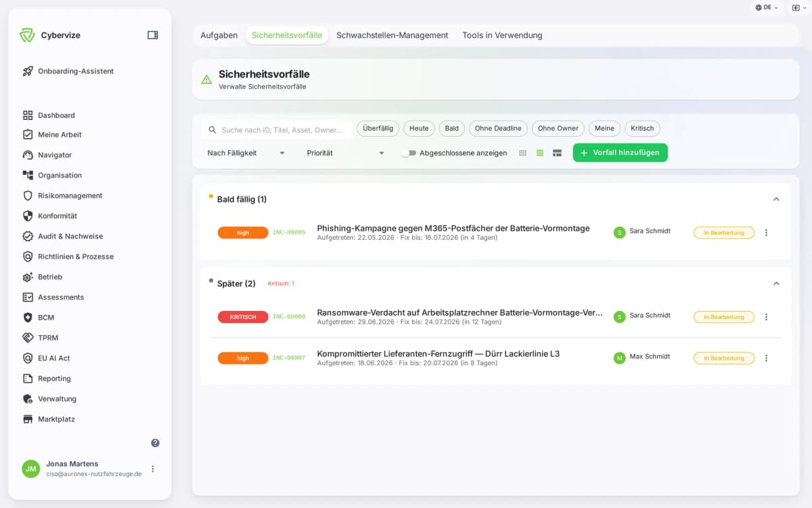812x508 pixels.
Task: Open Reporting in the sidebar
Action: click(x=54, y=378)
